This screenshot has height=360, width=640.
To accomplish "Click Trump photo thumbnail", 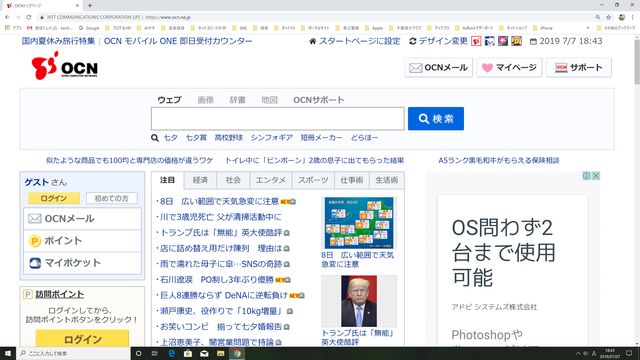I will click(x=359, y=301).
